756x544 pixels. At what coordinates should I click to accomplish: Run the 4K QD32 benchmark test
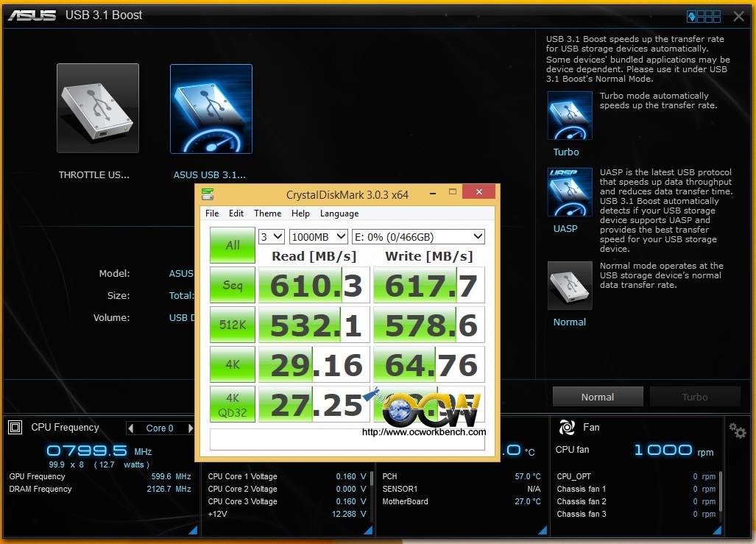click(233, 404)
